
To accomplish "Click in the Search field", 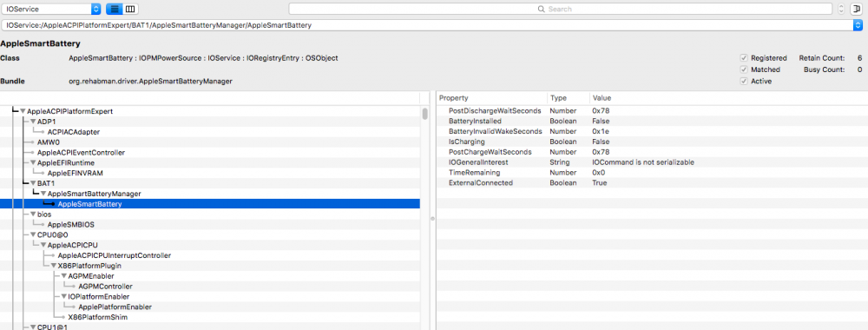I will coord(560,9).
